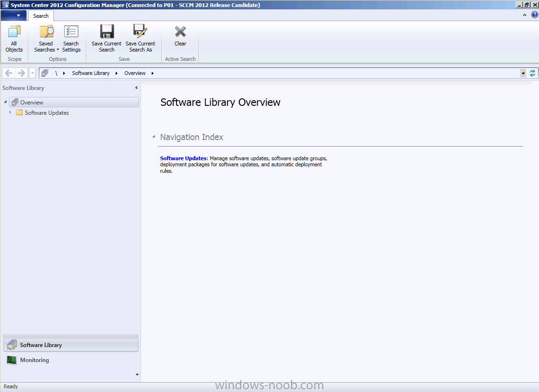Image resolution: width=539 pixels, height=392 pixels.
Task: Expand the arrow after Overview breadcrumb
Action: pos(152,73)
